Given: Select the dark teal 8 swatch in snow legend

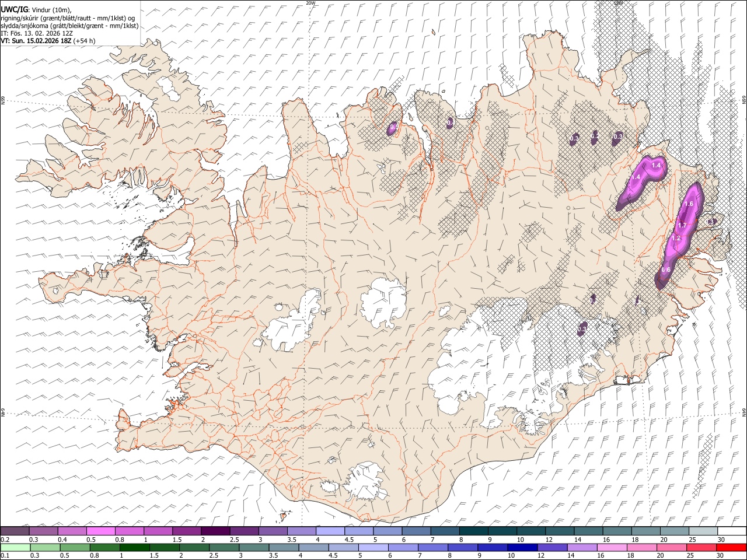Looking at the screenshot, I should coord(474,531).
